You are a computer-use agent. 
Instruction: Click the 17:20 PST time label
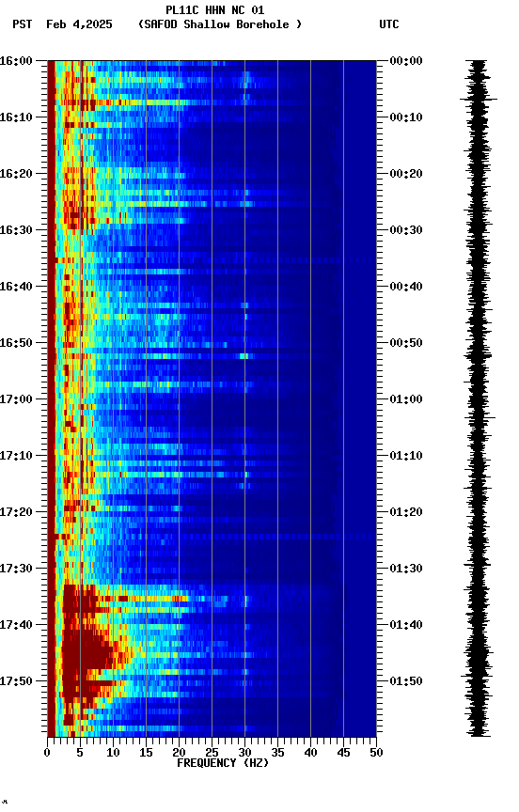tap(16, 513)
